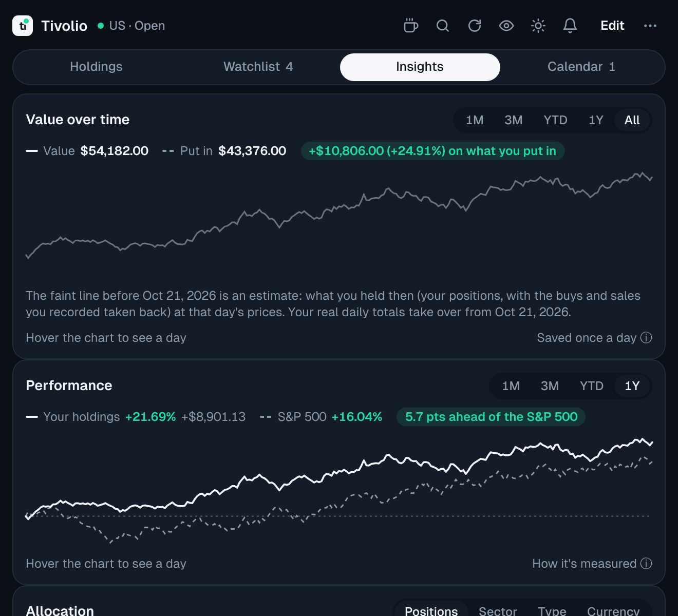Toggle value visibility with the eye icon
Screen dimensions: 678x616
[506, 26]
